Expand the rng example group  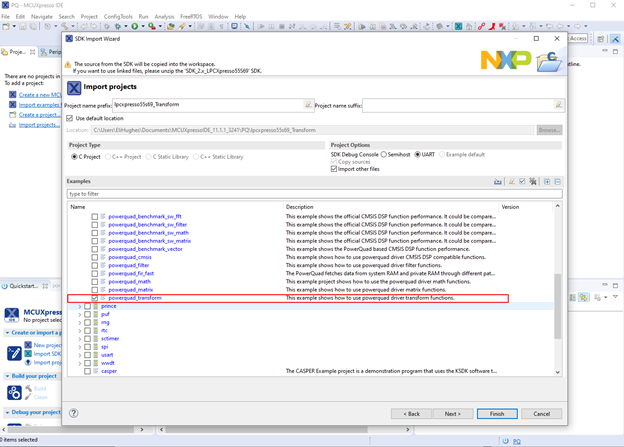80,323
